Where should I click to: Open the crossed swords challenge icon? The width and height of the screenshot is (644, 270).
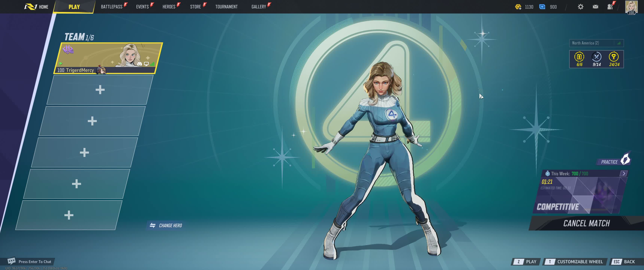596,57
